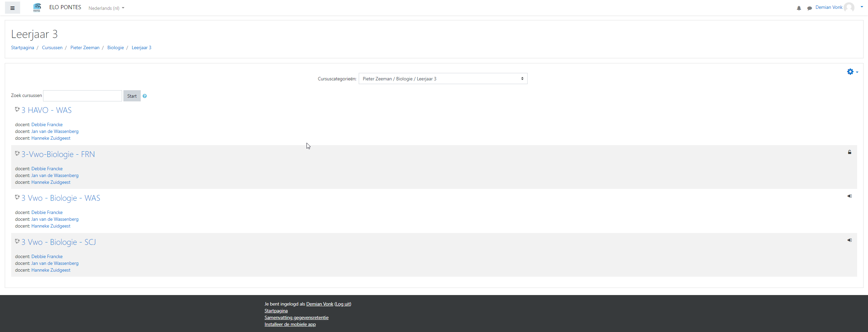Click self-enrol icon for 3 Vwo - Biologie - SCJ
The height and width of the screenshot is (332, 868).
coord(850,240)
